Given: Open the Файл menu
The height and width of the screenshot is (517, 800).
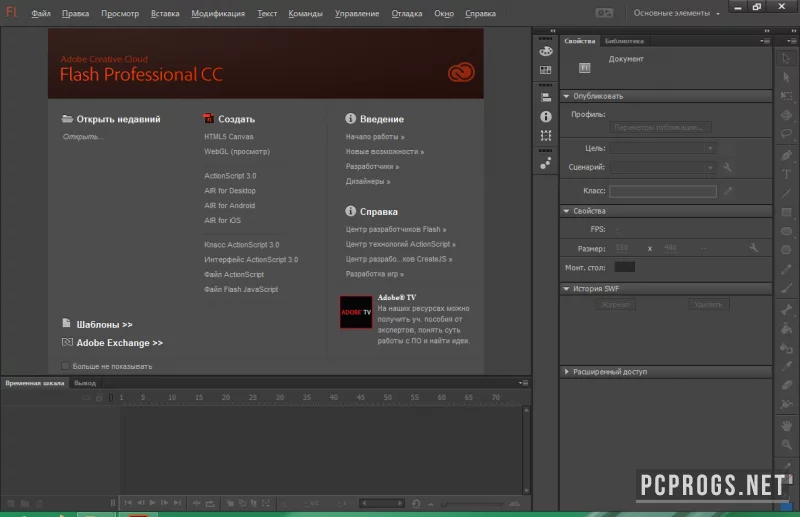Looking at the screenshot, I should pos(41,13).
